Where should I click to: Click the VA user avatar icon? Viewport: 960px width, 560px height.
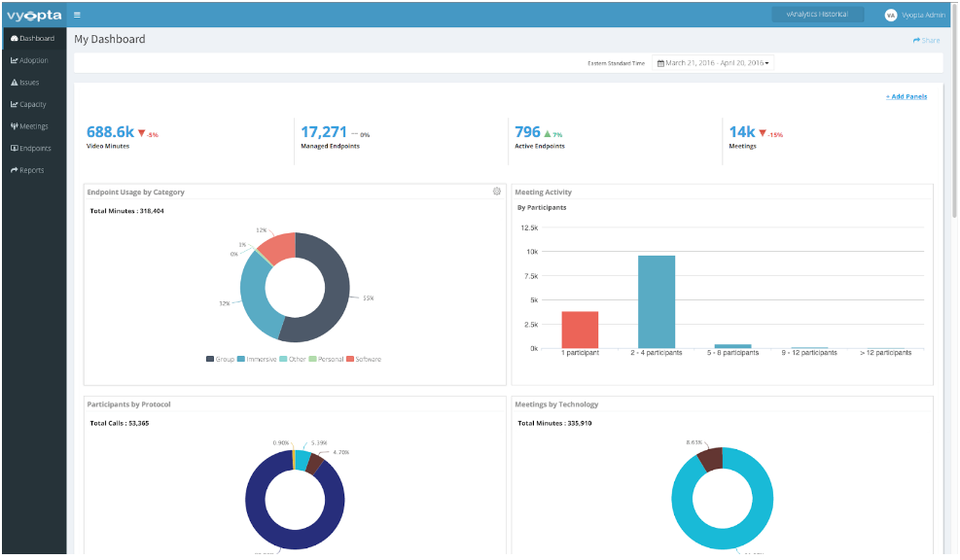pyautogui.click(x=891, y=16)
